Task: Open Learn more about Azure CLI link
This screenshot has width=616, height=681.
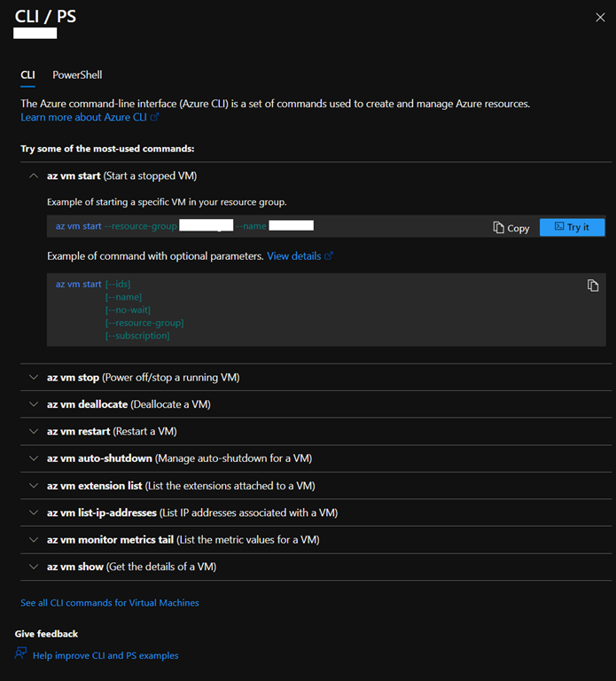Action: point(84,117)
